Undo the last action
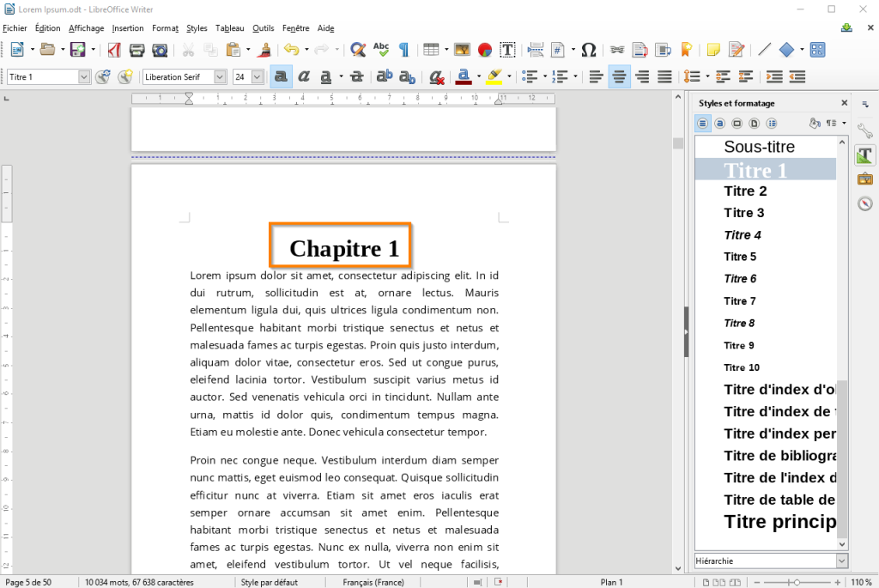This screenshot has width=879, height=588. click(x=292, y=50)
